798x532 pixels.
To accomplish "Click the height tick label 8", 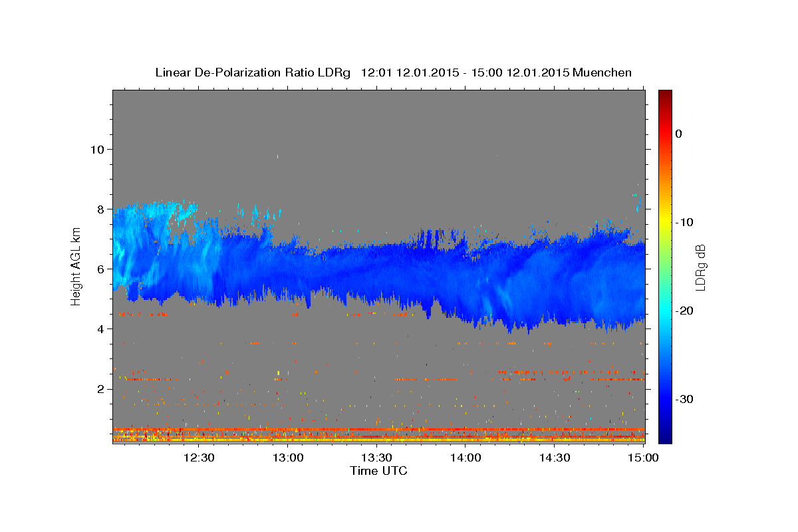I will [100, 209].
